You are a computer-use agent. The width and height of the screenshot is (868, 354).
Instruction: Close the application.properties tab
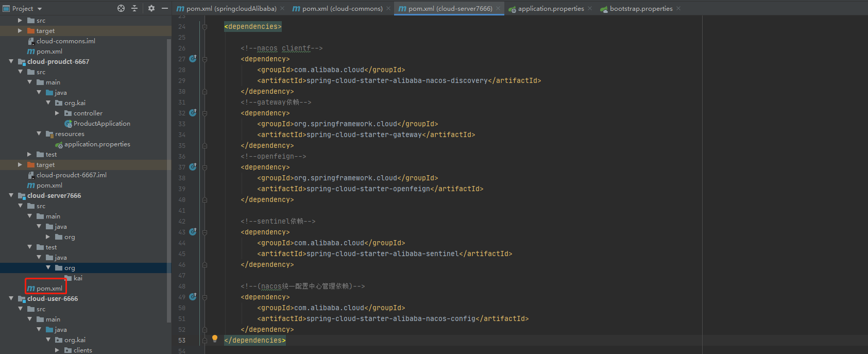click(x=590, y=9)
